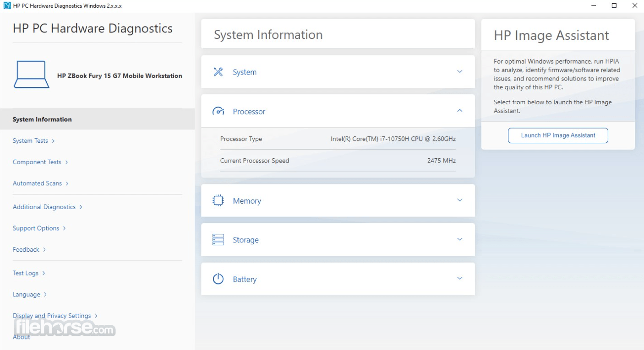Expand the Test Logs submenu arrow

(x=44, y=274)
